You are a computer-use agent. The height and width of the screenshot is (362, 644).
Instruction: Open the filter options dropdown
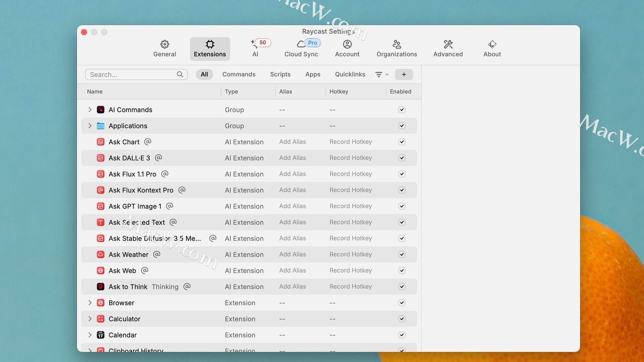coord(382,74)
